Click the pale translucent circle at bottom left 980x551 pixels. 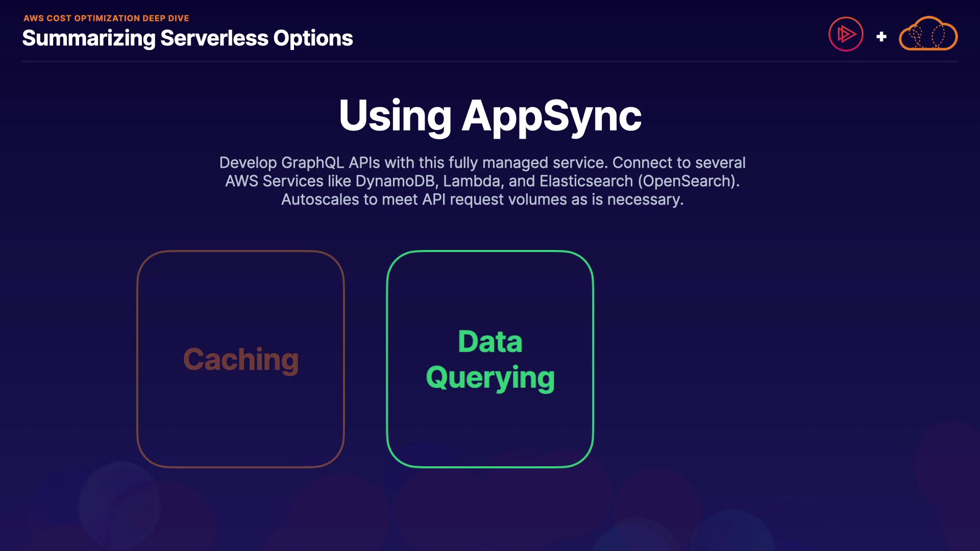[x=120, y=505]
